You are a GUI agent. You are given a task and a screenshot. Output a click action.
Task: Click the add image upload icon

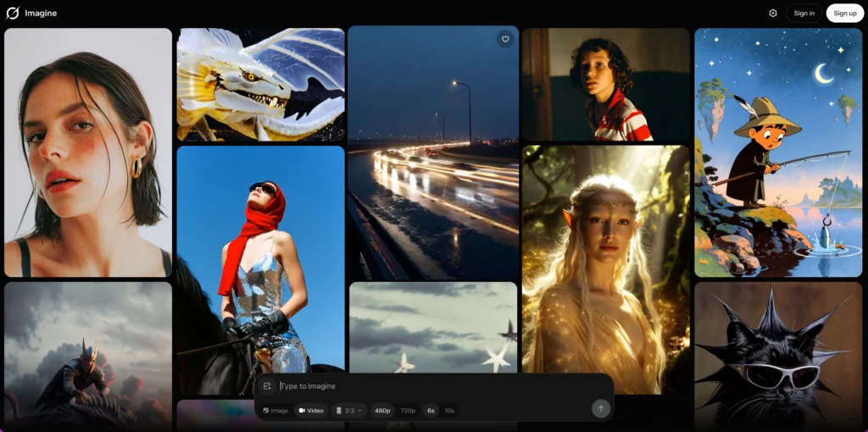(x=267, y=386)
